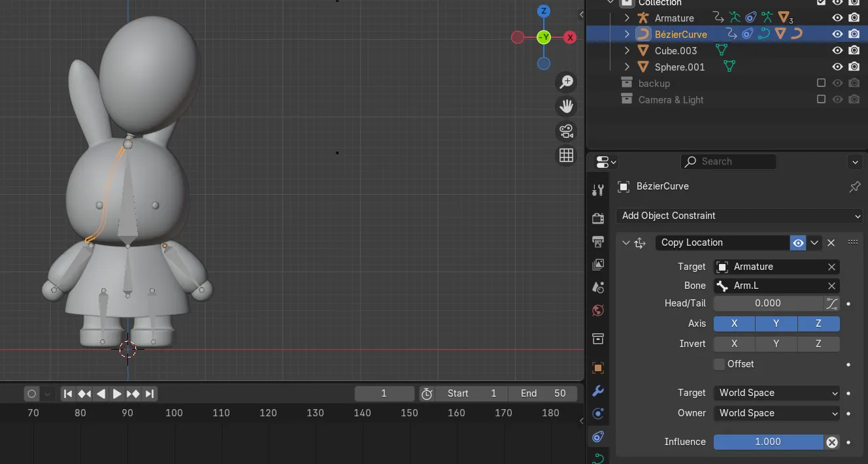Toggle the Axis Z button
The width and height of the screenshot is (868, 464).
click(x=818, y=323)
